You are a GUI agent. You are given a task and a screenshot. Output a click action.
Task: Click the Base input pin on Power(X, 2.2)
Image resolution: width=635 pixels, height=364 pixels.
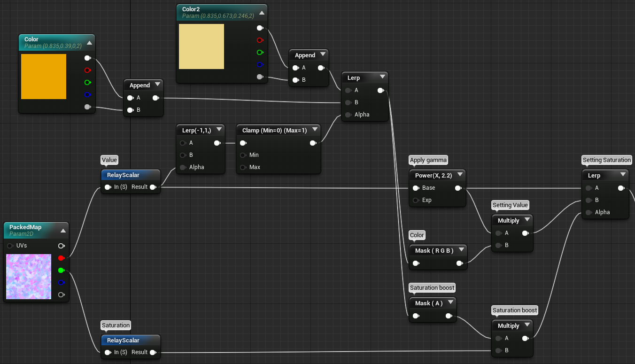415,188
